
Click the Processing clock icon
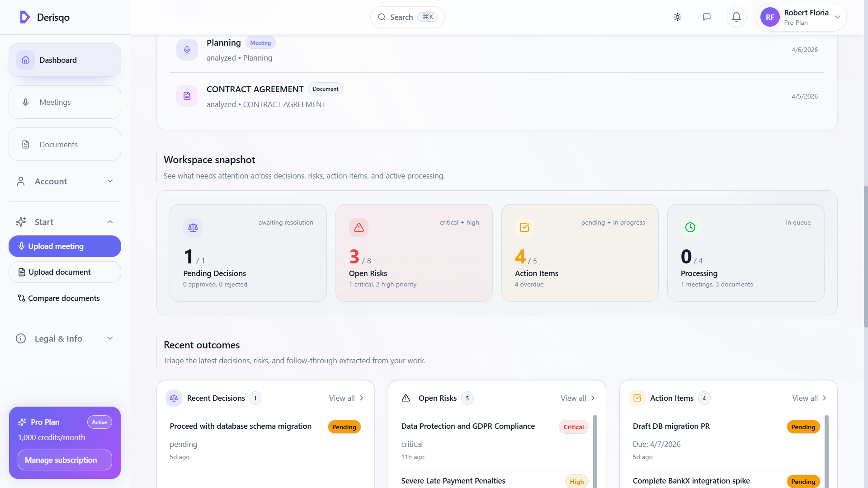(x=690, y=227)
